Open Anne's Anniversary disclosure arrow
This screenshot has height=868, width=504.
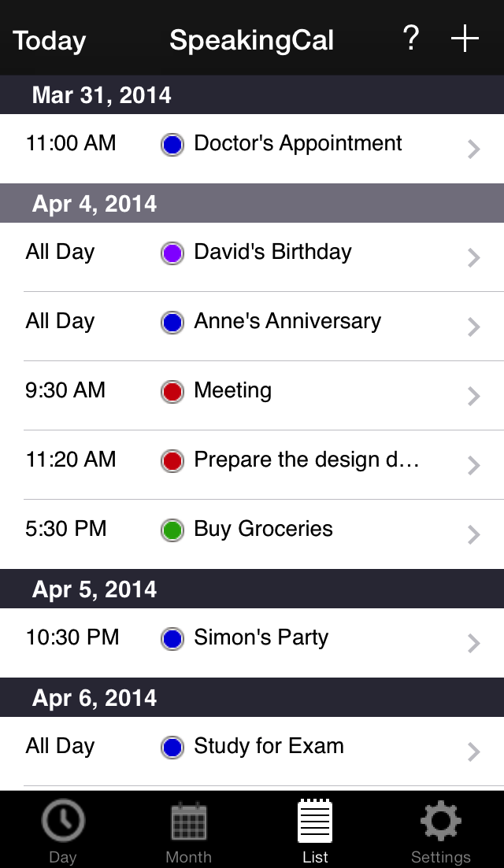[473, 327]
